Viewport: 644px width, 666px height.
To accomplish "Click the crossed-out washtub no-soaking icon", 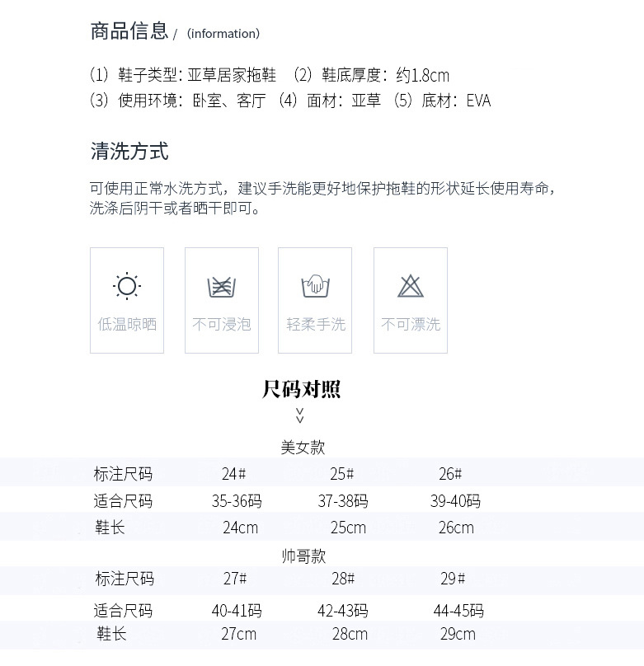I will click(222, 287).
